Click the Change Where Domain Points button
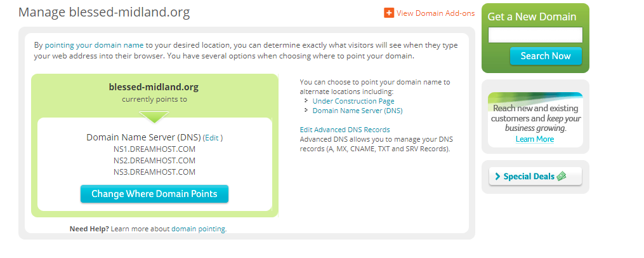This screenshot has width=644, height=258. pos(154,194)
